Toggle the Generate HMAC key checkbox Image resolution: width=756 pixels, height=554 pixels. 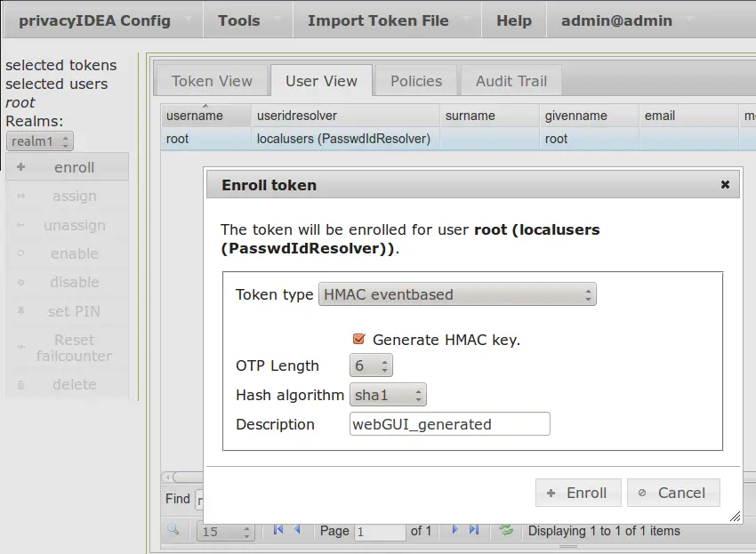click(x=358, y=340)
